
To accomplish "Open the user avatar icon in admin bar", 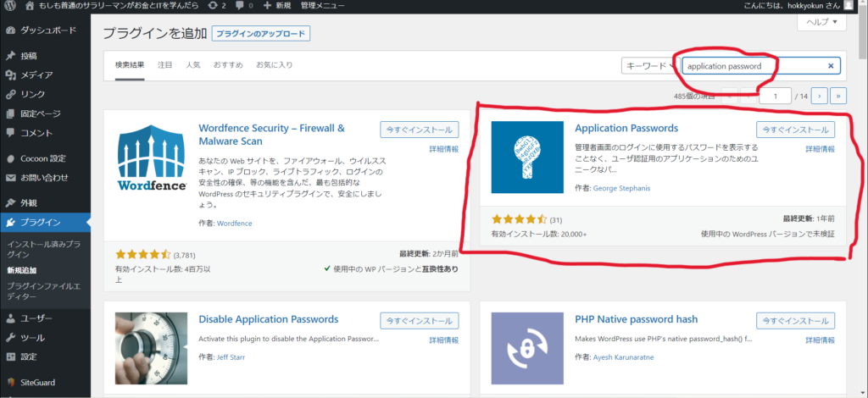I will (x=849, y=6).
